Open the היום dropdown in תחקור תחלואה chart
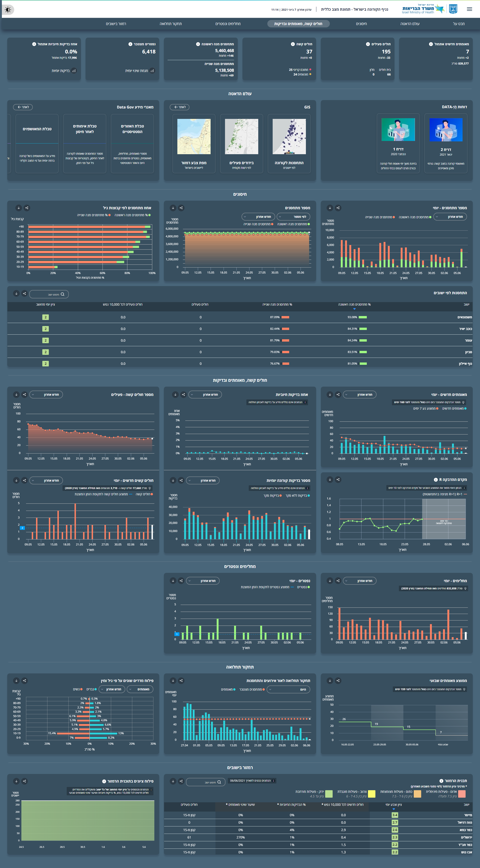This screenshot has height=868, width=480. tap(288, 689)
